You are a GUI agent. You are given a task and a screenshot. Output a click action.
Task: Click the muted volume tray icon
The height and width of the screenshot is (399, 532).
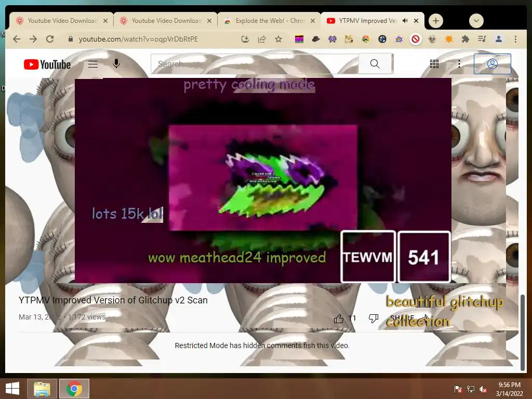(483, 389)
